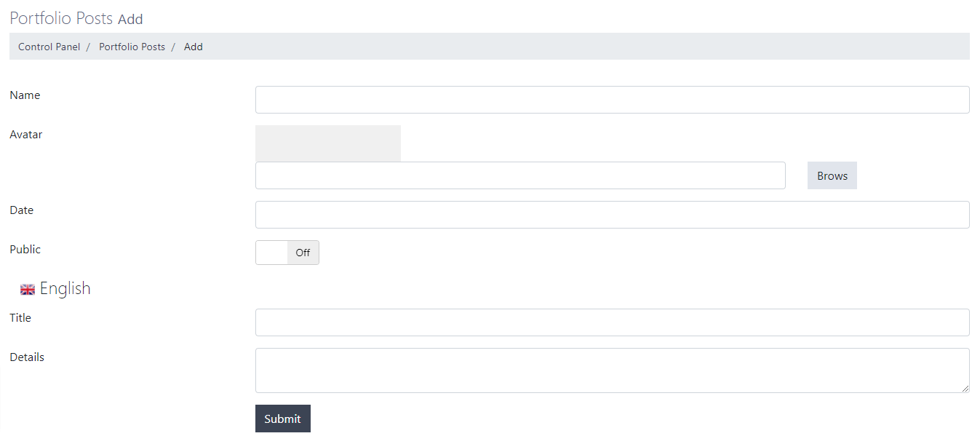The image size is (980, 444).
Task: Focus the Name input field
Action: (612, 100)
